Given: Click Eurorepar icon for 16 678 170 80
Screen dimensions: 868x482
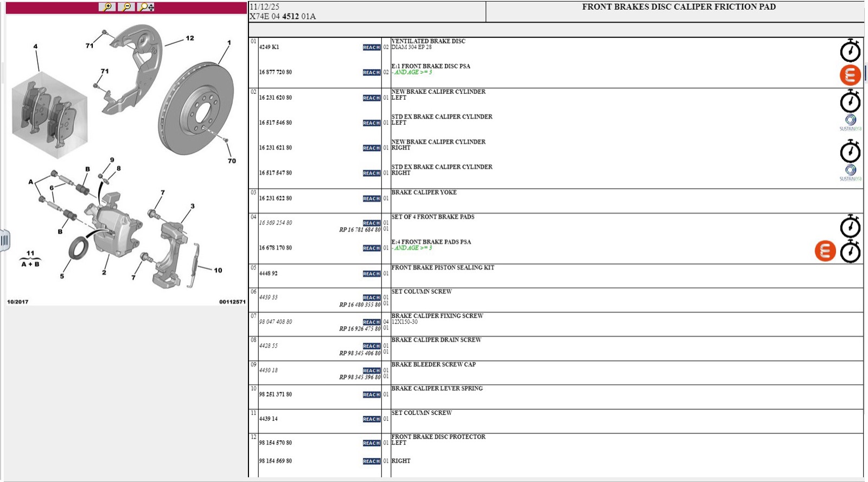Looking at the screenshot, I should [825, 251].
